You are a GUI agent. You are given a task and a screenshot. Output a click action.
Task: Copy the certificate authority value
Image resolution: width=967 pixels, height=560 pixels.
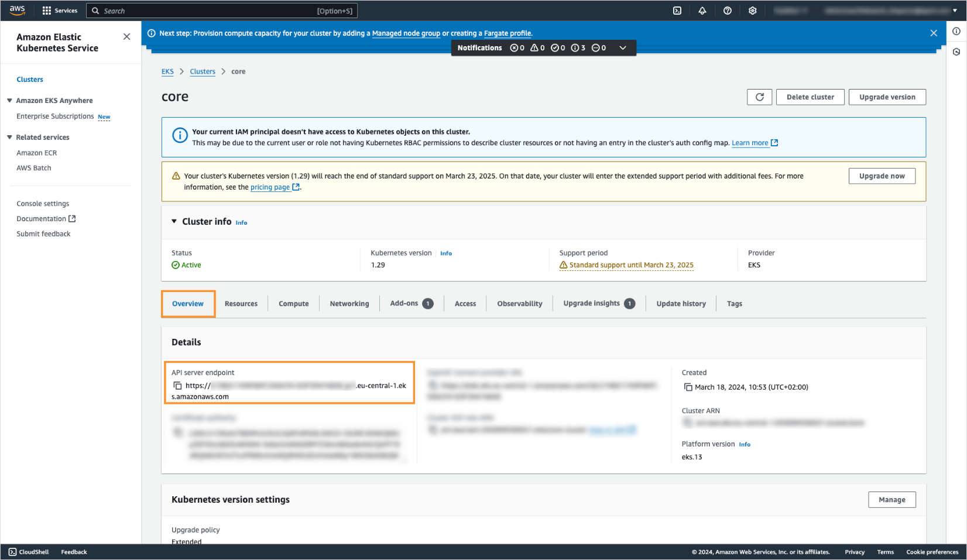tap(179, 433)
